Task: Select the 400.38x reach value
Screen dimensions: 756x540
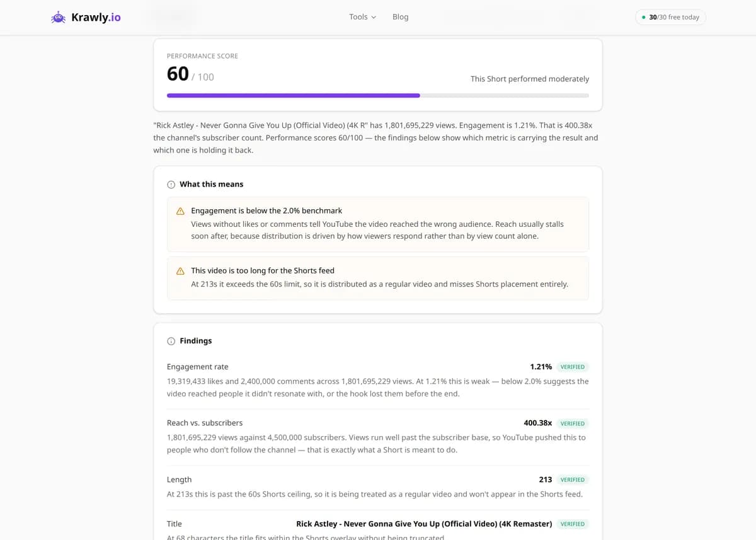Action: click(x=538, y=423)
